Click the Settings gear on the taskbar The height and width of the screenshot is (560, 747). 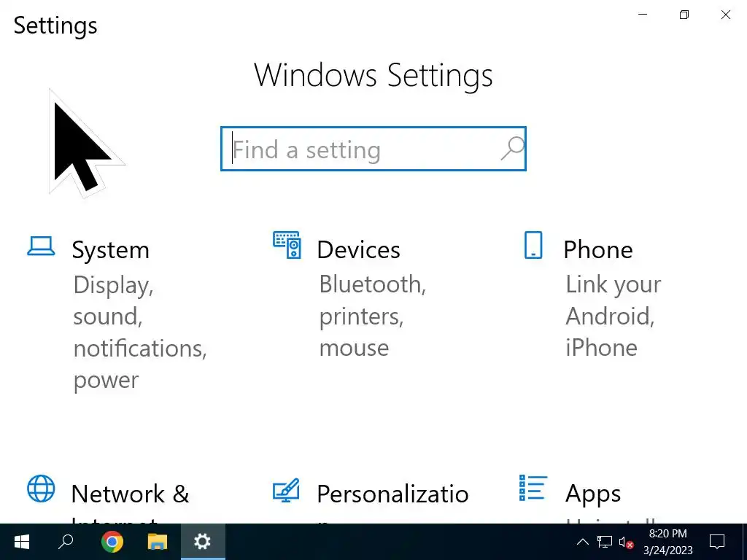click(x=202, y=542)
